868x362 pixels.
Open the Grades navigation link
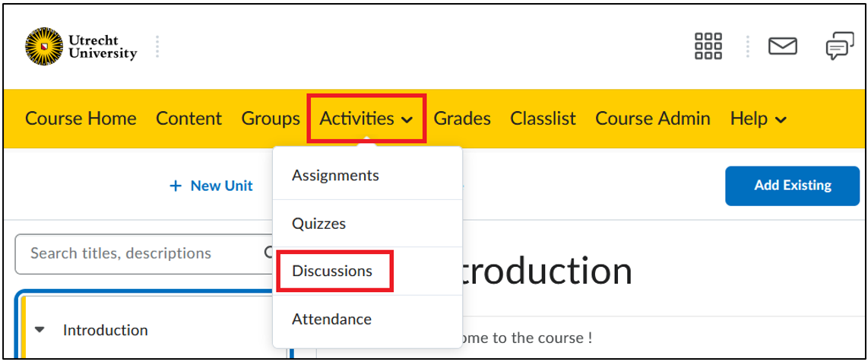(462, 119)
